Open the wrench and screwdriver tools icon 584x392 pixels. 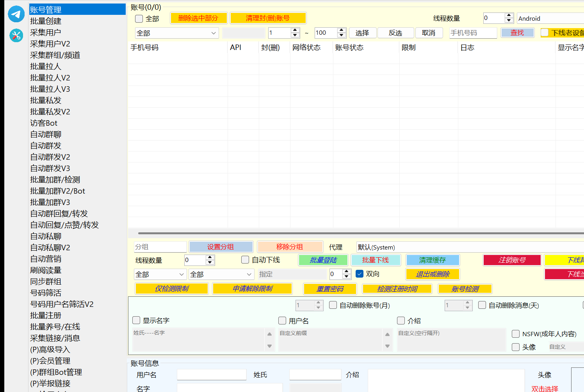click(x=16, y=36)
